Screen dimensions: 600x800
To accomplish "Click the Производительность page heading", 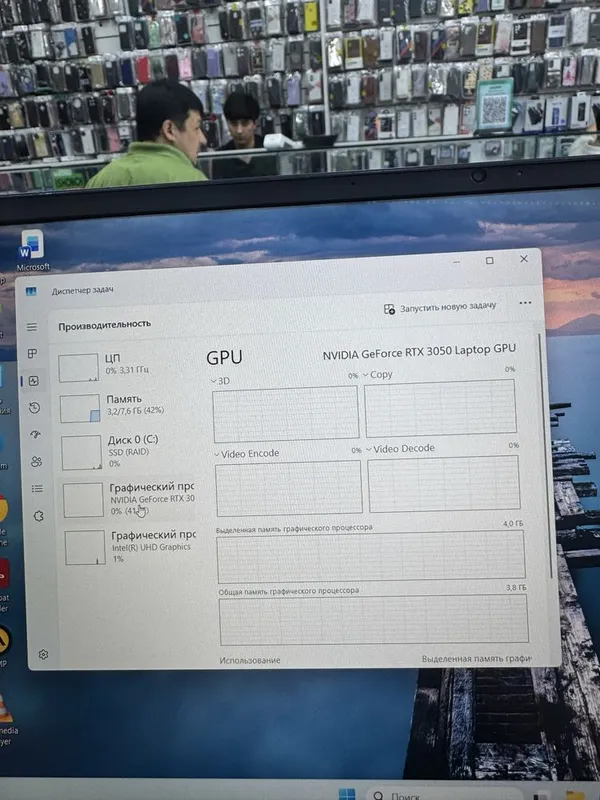I will [x=104, y=324].
